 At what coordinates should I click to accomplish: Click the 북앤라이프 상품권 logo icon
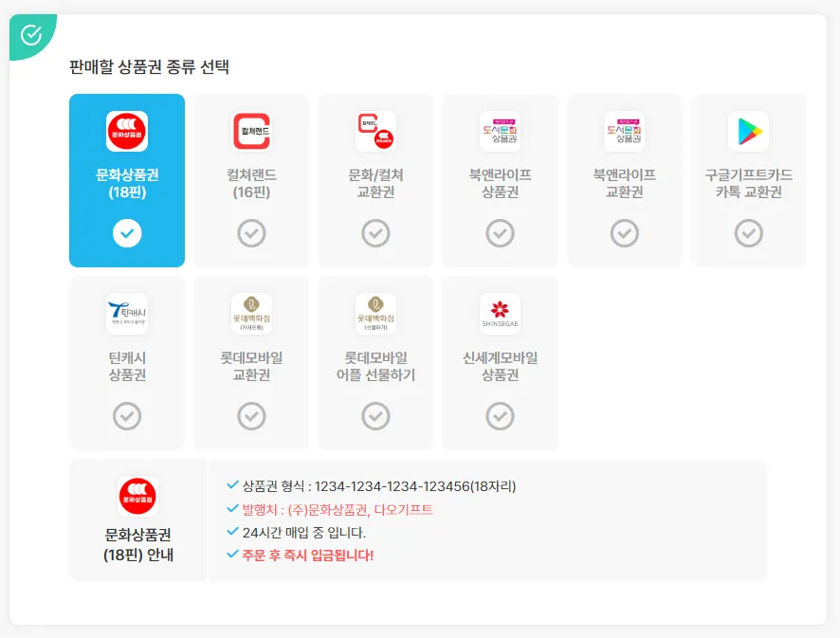500,131
